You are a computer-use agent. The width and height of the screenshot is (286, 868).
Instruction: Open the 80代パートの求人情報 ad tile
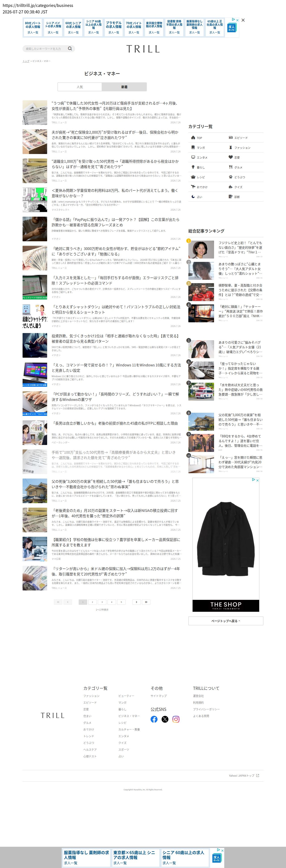33,28
